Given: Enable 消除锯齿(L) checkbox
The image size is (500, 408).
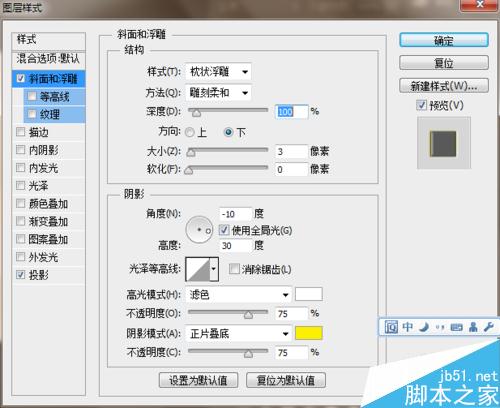Looking at the screenshot, I should (x=234, y=269).
